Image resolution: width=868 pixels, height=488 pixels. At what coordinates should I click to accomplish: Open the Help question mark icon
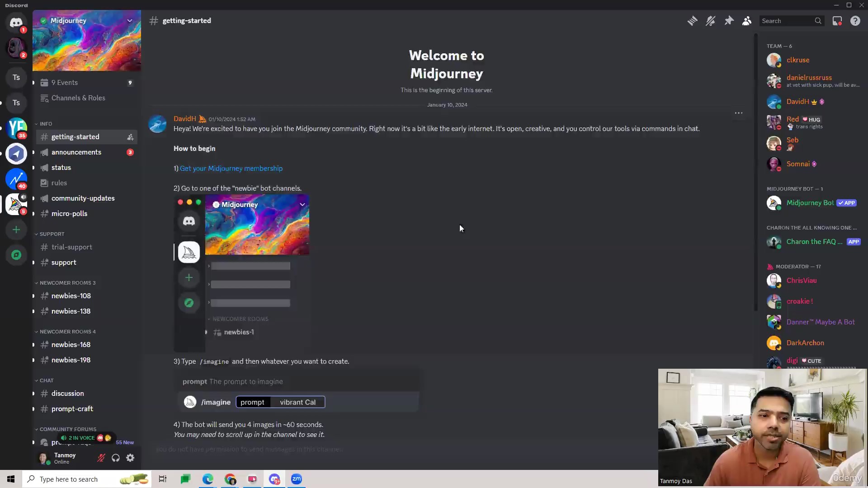pos(855,21)
